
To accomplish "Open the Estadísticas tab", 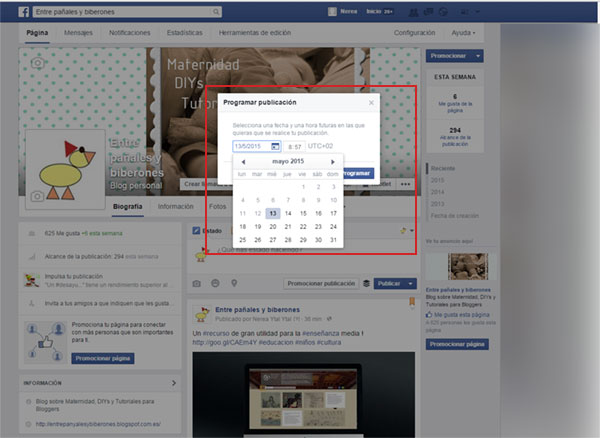I will click(185, 33).
